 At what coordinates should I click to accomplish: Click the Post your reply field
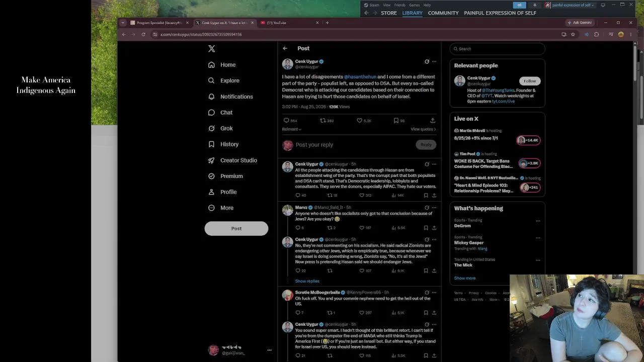pyautogui.click(x=354, y=145)
